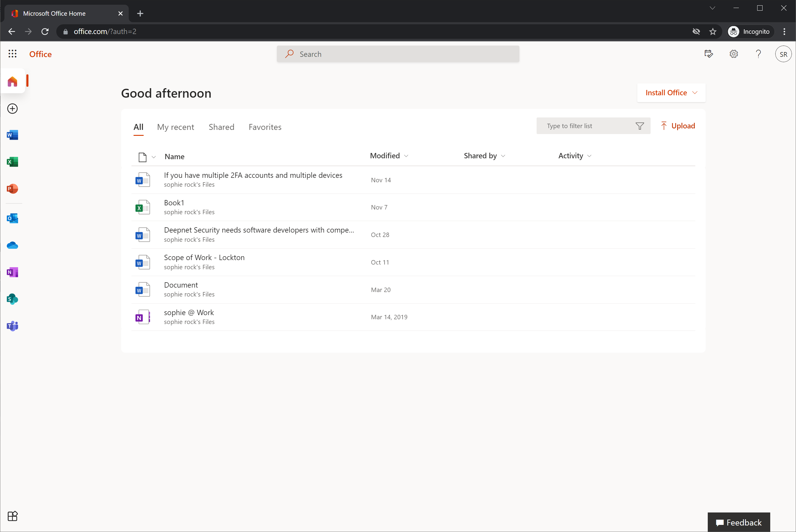Bookmark this page with star icon
This screenshot has width=796, height=532.
pos(713,32)
